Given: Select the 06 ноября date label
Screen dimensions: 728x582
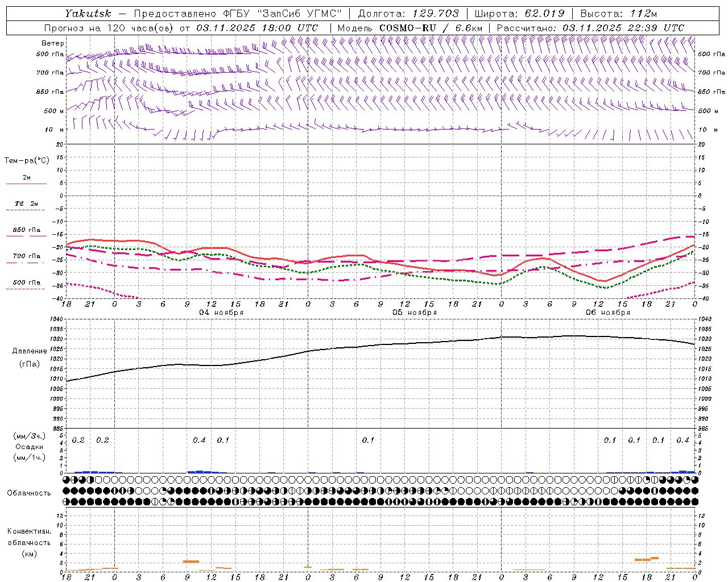Looking at the screenshot, I should [x=608, y=313].
